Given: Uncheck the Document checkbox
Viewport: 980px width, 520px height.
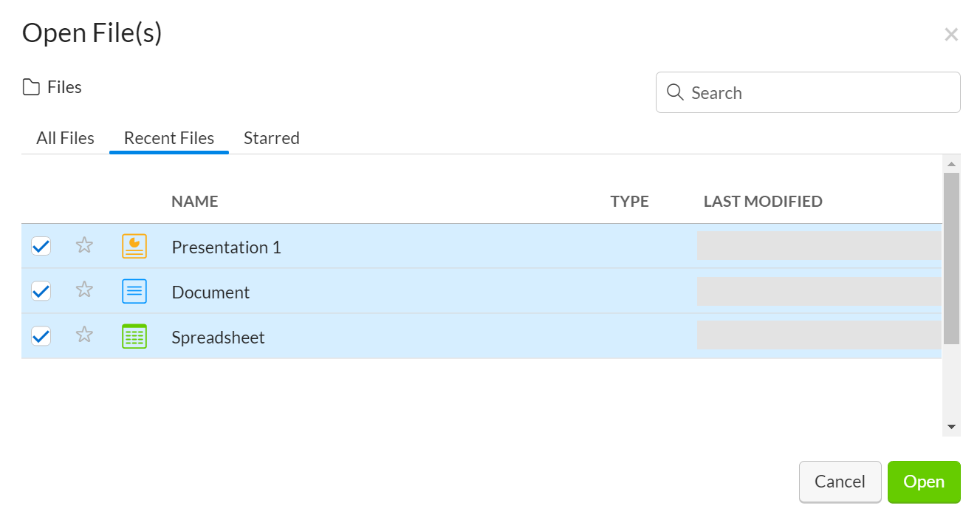Looking at the screenshot, I should pyautogui.click(x=41, y=292).
